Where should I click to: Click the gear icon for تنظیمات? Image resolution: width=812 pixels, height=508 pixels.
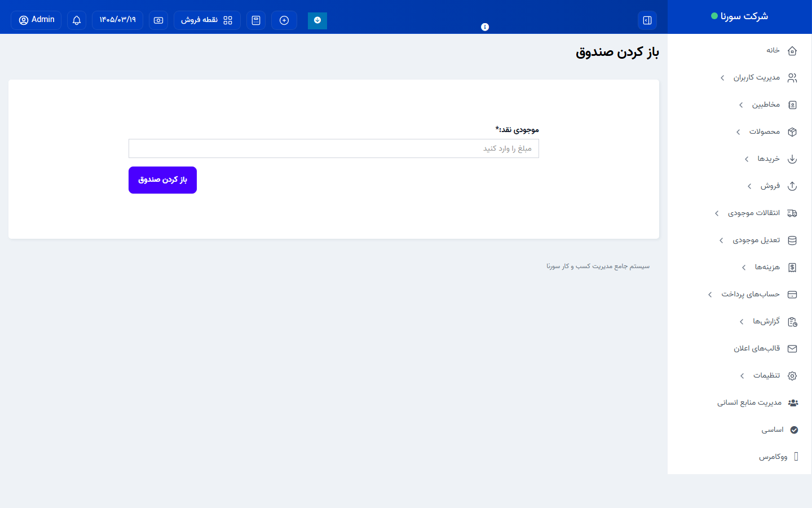tap(792, 376)
